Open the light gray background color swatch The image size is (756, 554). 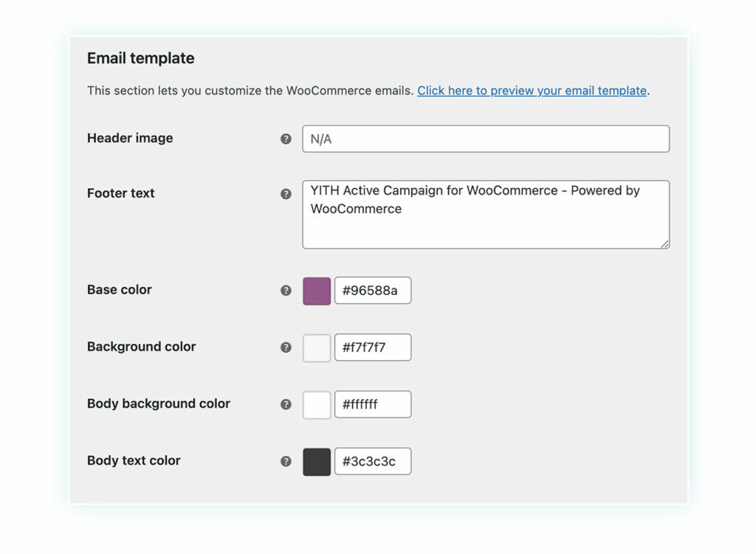316,347
